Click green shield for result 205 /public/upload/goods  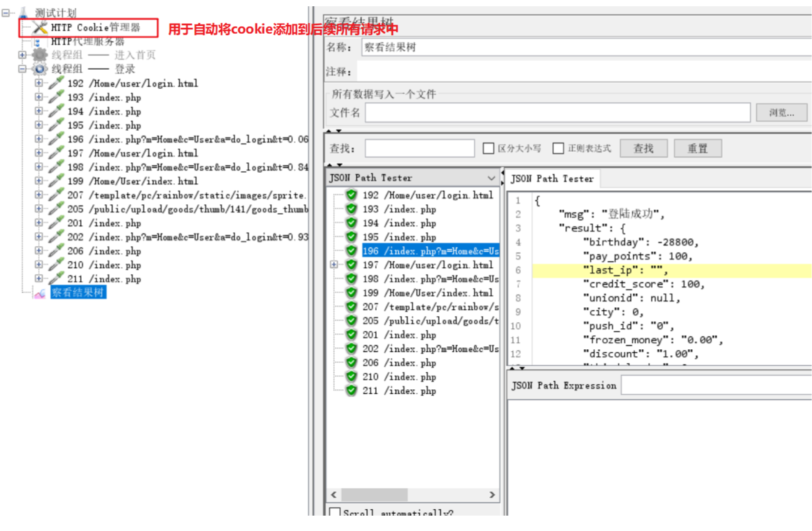pos(352,321)
